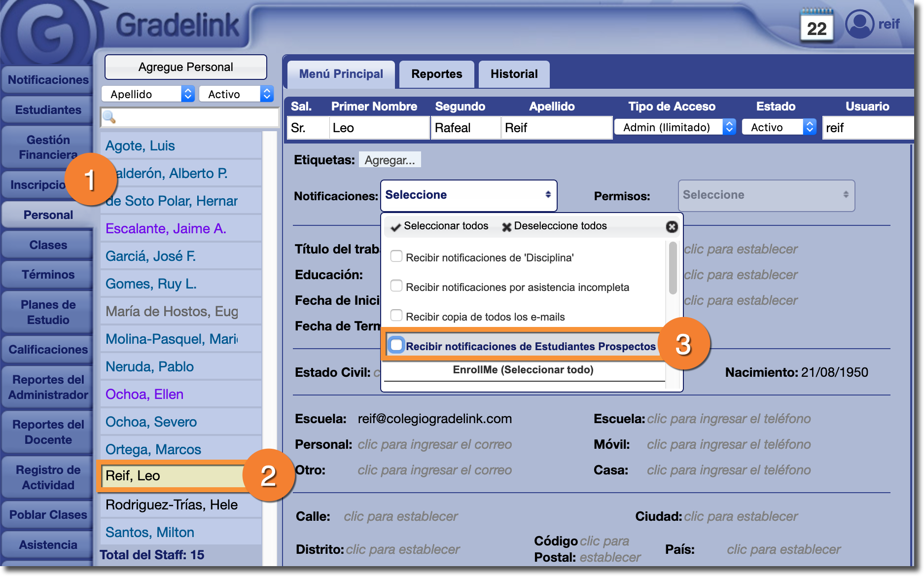This screenshot has height=576, width=924.
Task: Click the Agregue Personal button
Action: pyautogui.click(x=186, y=67)
